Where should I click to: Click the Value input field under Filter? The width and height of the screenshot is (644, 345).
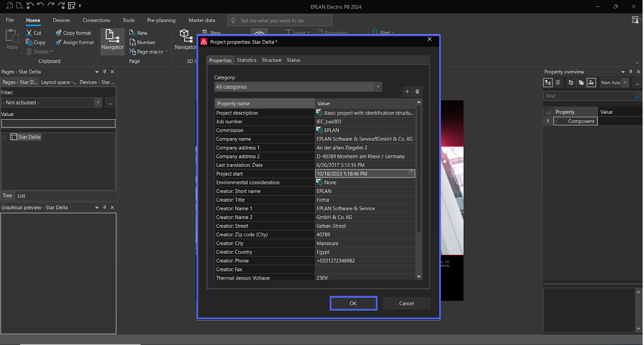pyautogui.click(x=58, y=123)
